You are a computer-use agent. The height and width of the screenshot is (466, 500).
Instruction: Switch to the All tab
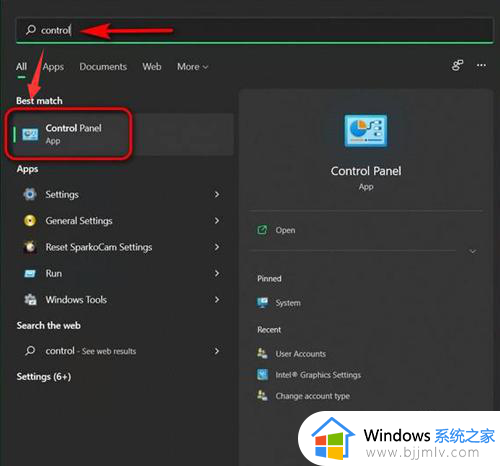tap(21, 67)
